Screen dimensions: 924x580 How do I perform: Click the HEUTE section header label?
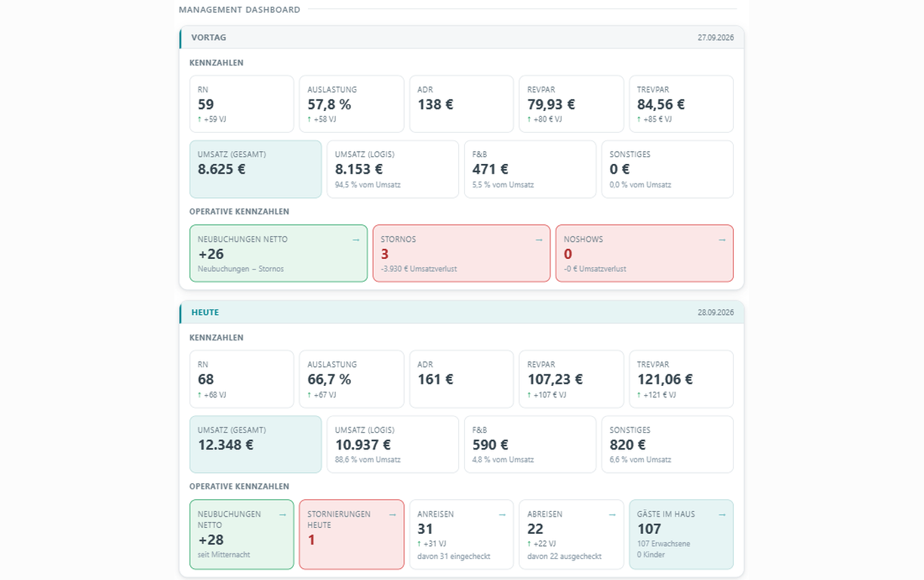tap(205, 312)
